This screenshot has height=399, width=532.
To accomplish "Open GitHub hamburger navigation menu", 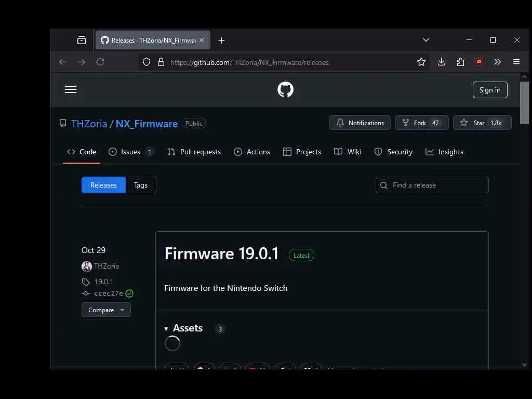I will (71, 89).
